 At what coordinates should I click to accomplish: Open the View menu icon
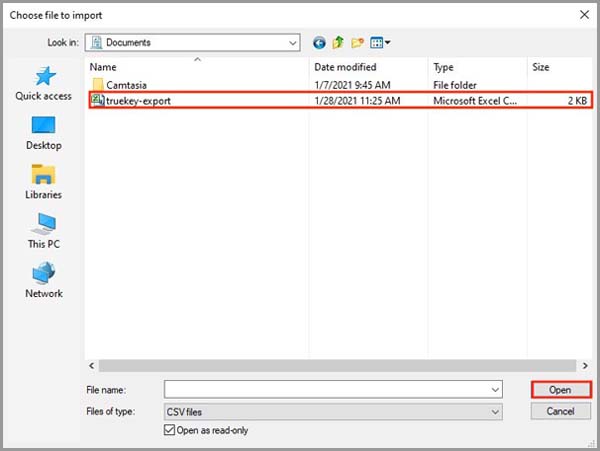[x=380, y=42]
